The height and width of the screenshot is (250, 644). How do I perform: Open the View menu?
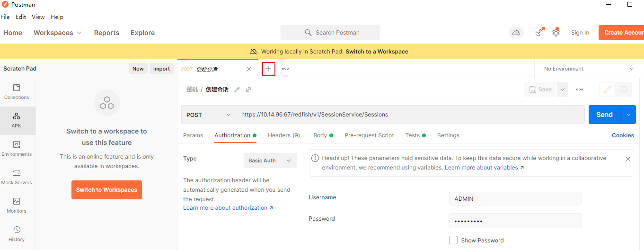pyautogui.click(x=38, y=17)
